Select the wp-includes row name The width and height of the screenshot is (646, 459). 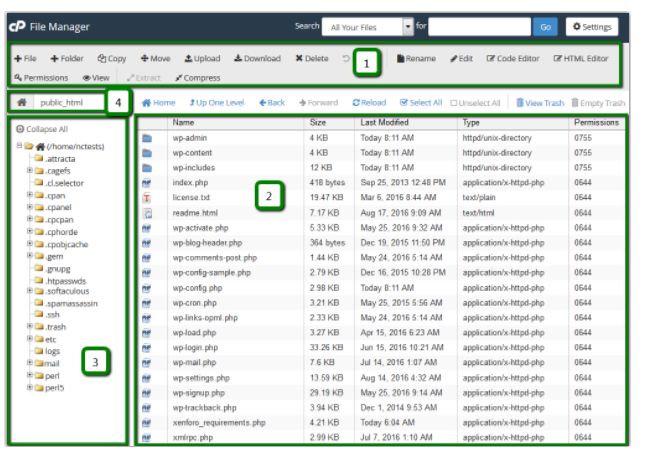pos(194,168)
